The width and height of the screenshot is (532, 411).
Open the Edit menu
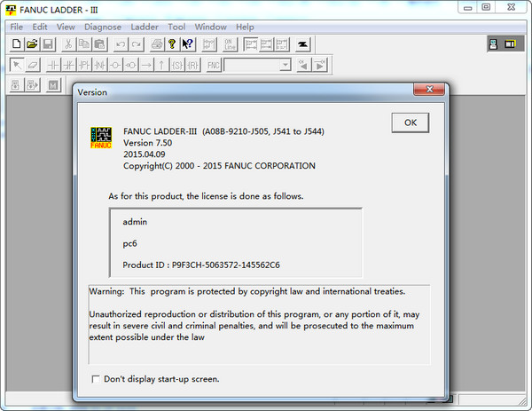tap(40, 27)
